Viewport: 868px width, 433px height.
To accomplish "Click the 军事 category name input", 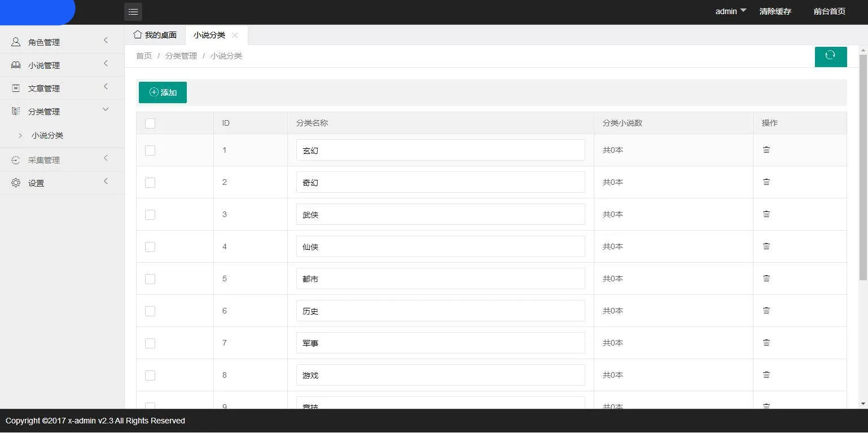I will pyautogui.click(x=441, y=343).
